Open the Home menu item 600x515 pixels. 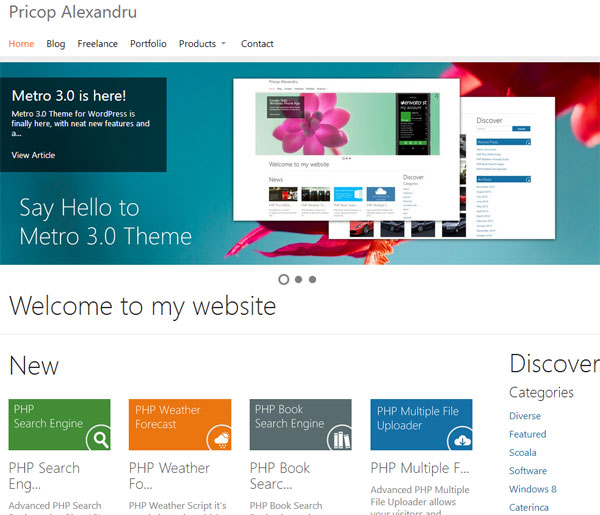pos(21,44)
